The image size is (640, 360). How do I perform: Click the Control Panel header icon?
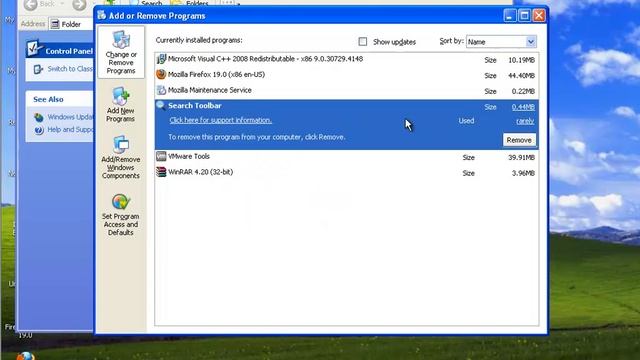click(x=34, y=49)
